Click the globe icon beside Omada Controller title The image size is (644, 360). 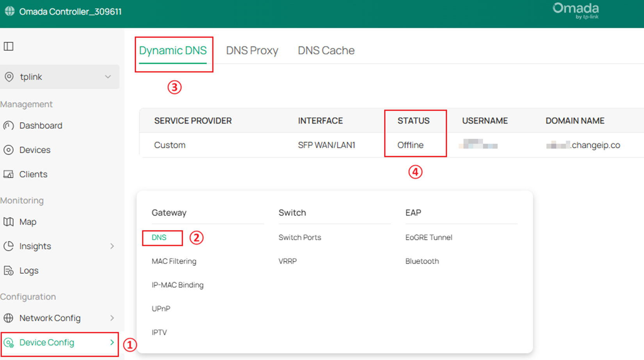click(x=10, y=11)
